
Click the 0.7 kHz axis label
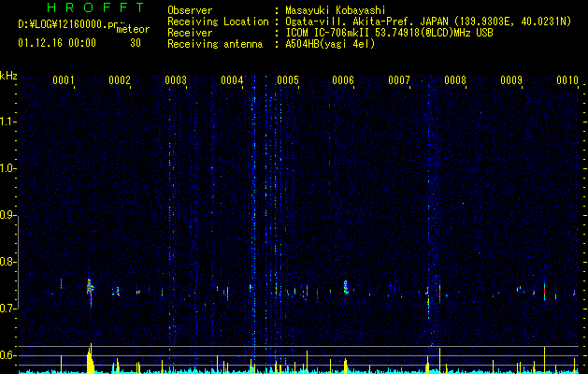click(x=7, y=309)
